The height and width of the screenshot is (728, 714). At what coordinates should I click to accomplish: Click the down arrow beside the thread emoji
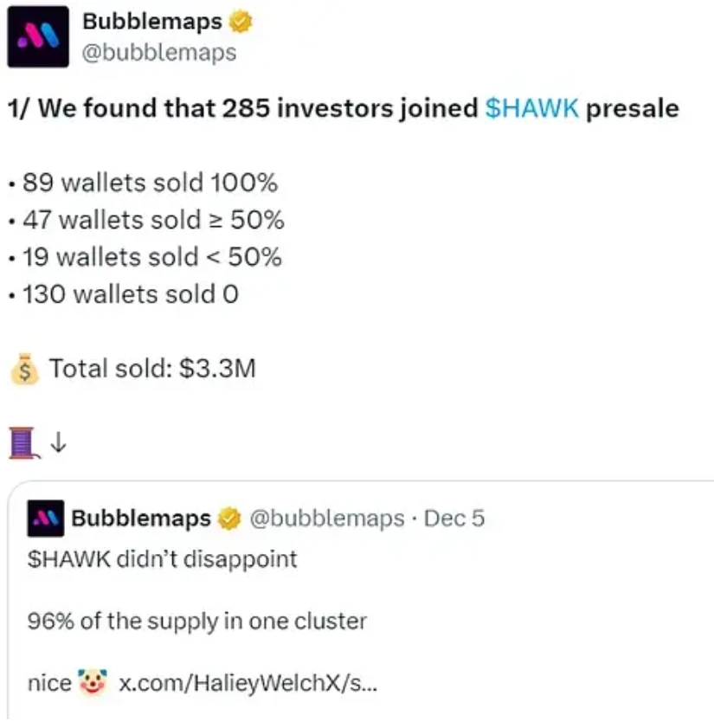(58, 442)
